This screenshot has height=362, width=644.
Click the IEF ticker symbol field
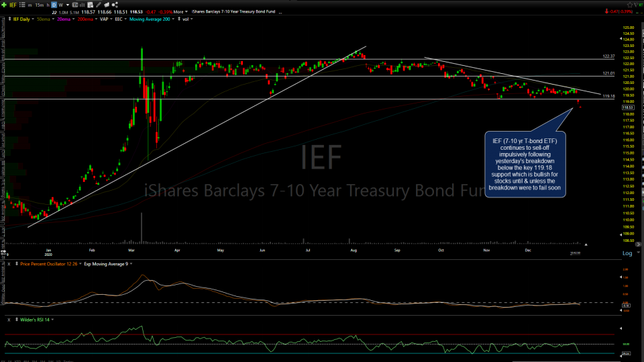tap(13, 5)
